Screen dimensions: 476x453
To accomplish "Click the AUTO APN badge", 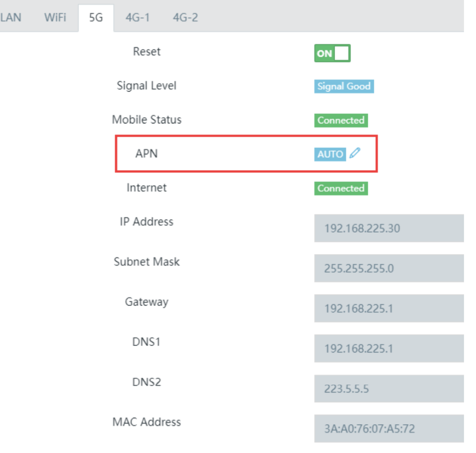I will 330,154.
